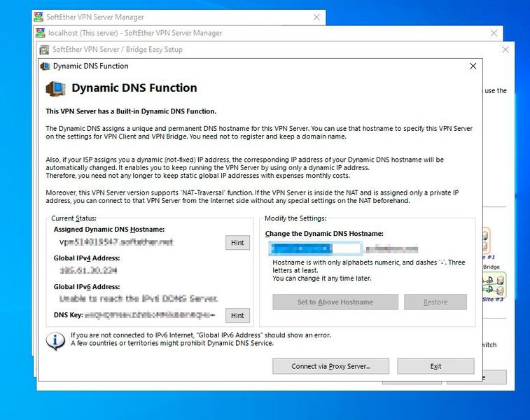Click the Easy Setup window title bar icon
This screenshot has width=530, height=420.
click(44, 50)
